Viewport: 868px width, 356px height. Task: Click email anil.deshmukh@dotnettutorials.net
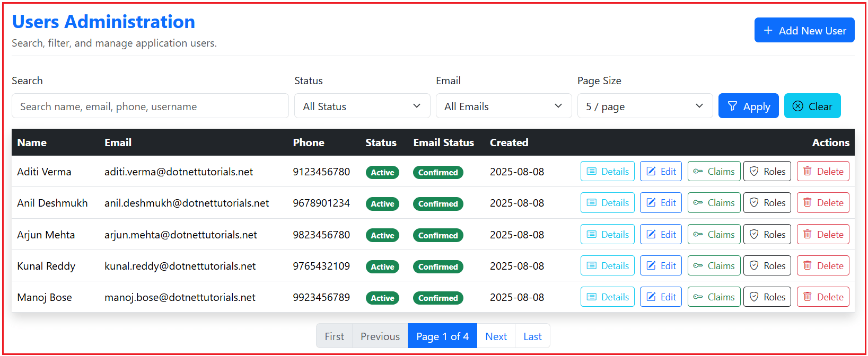point(187,203)
